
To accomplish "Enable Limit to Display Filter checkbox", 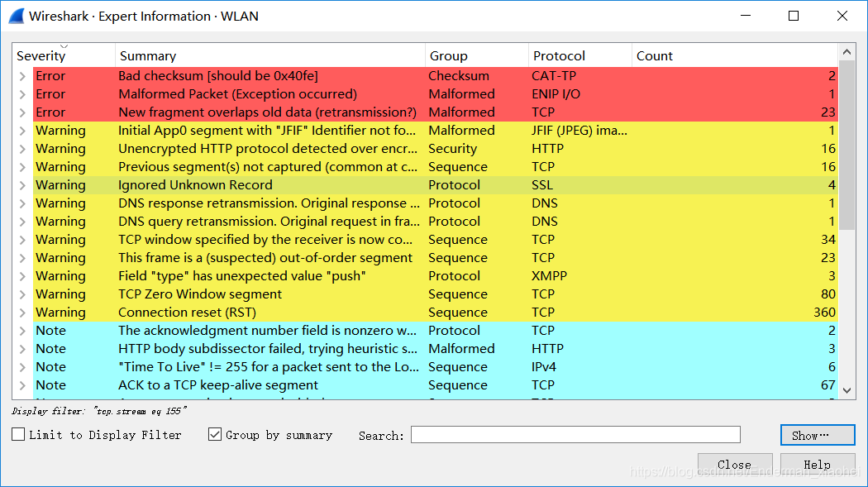I will (x=18, y=434).
